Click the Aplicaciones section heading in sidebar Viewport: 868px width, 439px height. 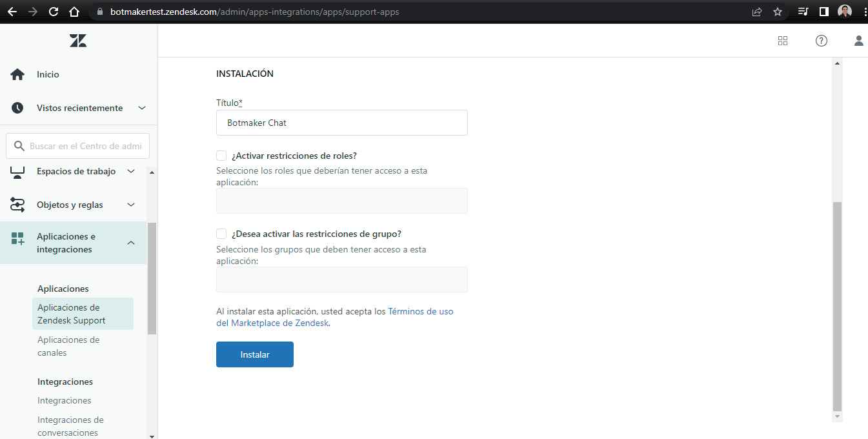(x=63, y=289)
